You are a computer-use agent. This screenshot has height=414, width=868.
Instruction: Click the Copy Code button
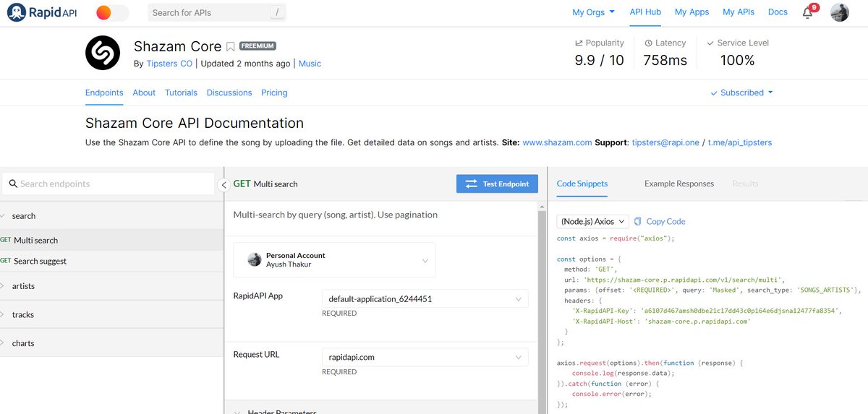click(x=660, y=221)
